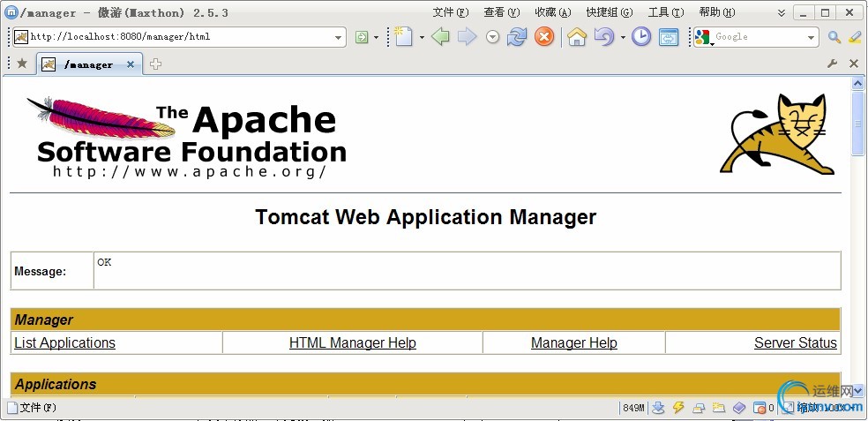Screen dimensions: 868x421
Task: Open the Manager Help link
Action: coord(574,343)
